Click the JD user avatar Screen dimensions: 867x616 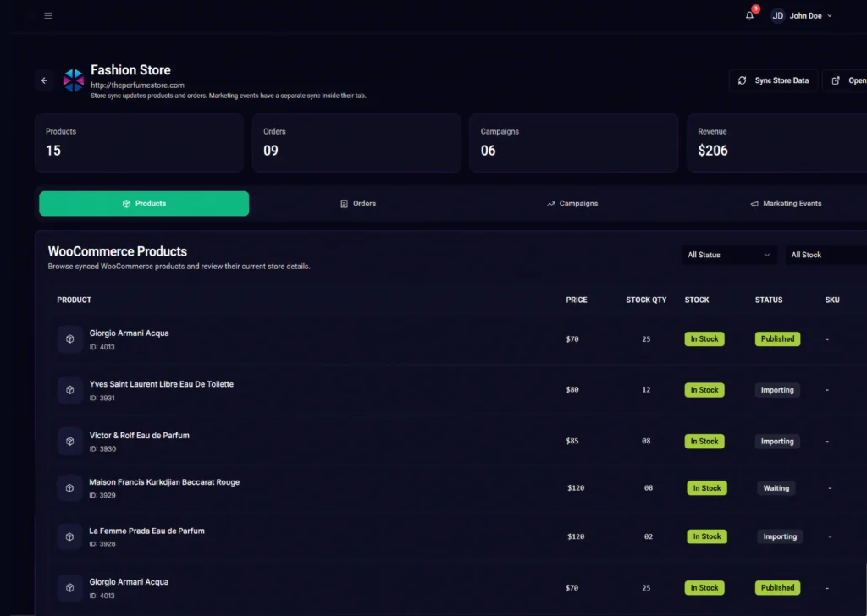pos(777,15)
